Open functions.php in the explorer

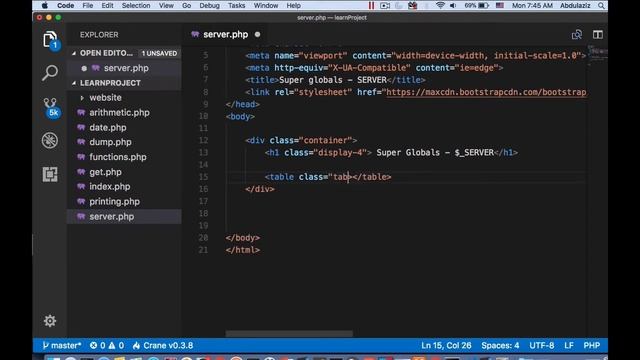point(118,157)
